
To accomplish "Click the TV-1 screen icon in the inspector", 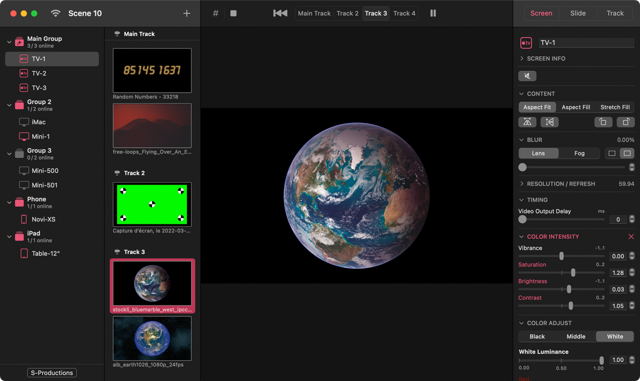I will point(526,43).
